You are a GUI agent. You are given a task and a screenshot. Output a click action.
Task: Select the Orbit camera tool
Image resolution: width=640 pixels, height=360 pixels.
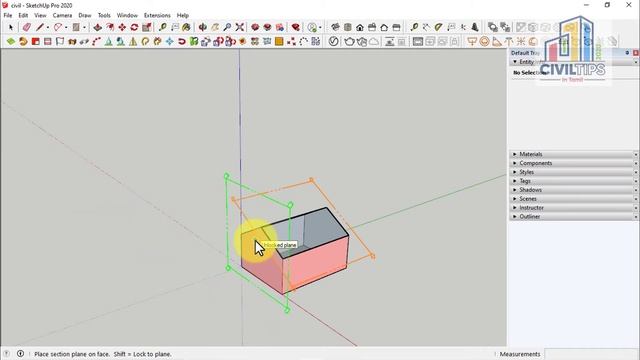pyautogui.click(x=202, y=27)
